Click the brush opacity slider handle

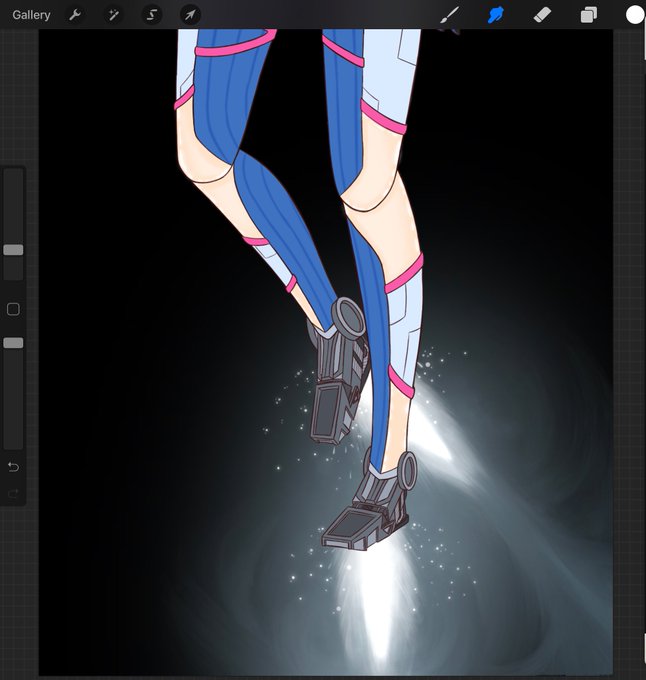coord(13,343)
